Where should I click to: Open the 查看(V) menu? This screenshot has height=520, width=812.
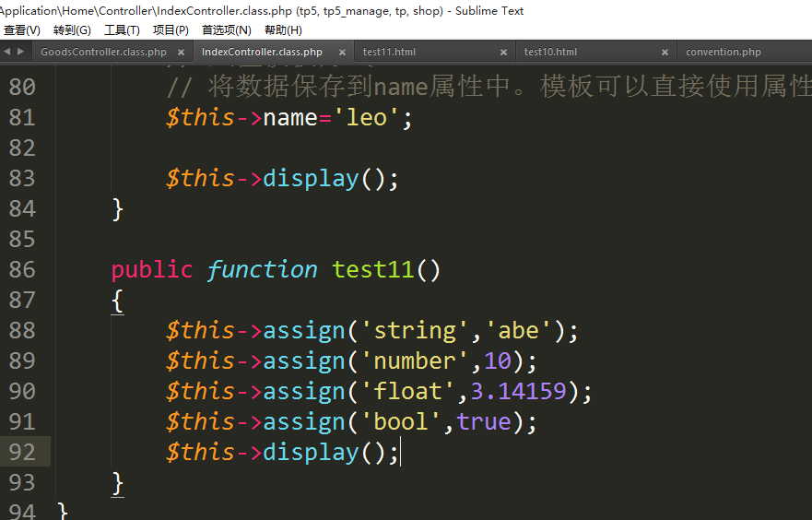pyautogui.click(x=22, y=30)
